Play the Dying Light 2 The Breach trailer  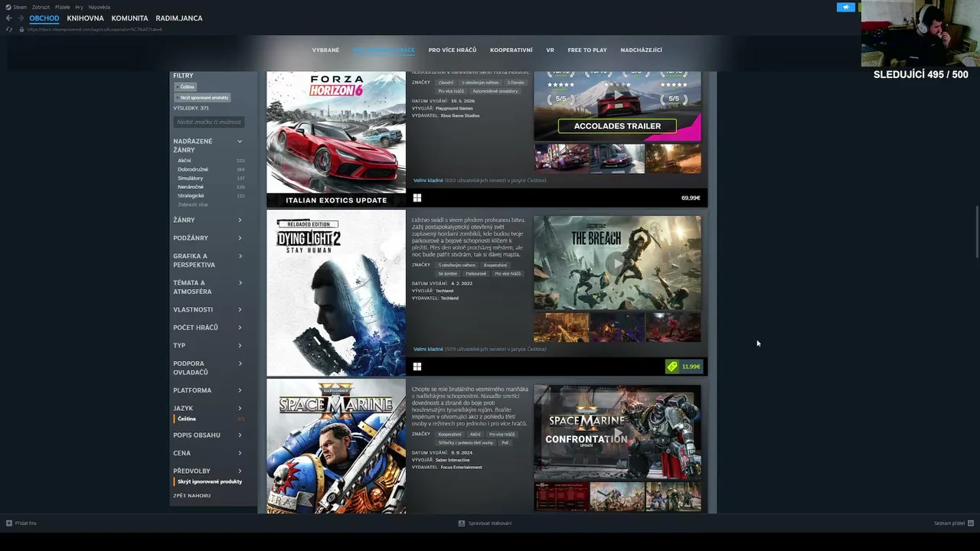[617, 263]
